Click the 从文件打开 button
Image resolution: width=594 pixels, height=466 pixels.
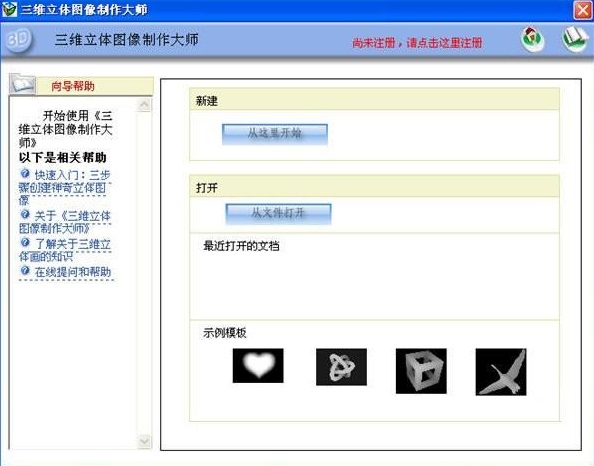pyautogui.click(x=278, y=214)
